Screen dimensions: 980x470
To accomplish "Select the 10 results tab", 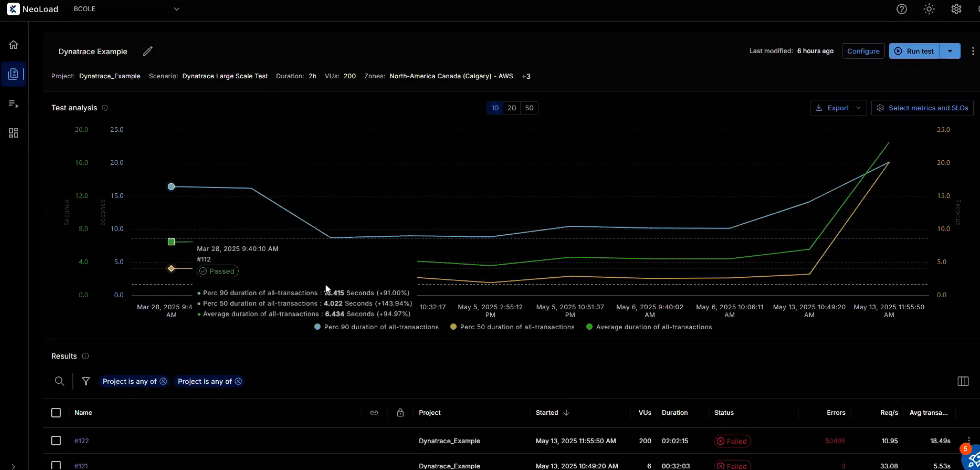I will click(x=495, y=108).
